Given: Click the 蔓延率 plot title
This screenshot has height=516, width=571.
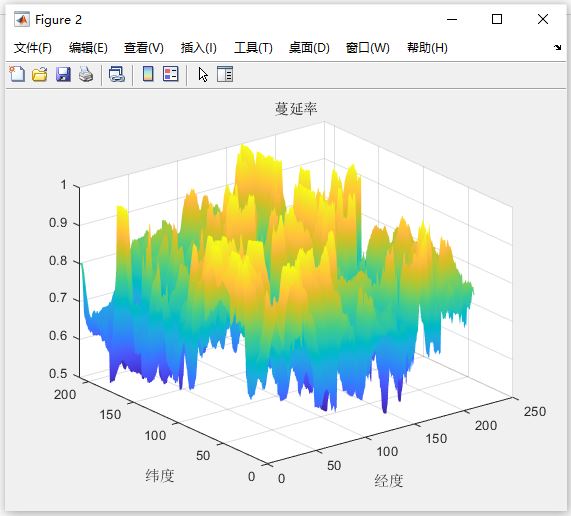Looking at the screenshot, I should tap(296, 109).
